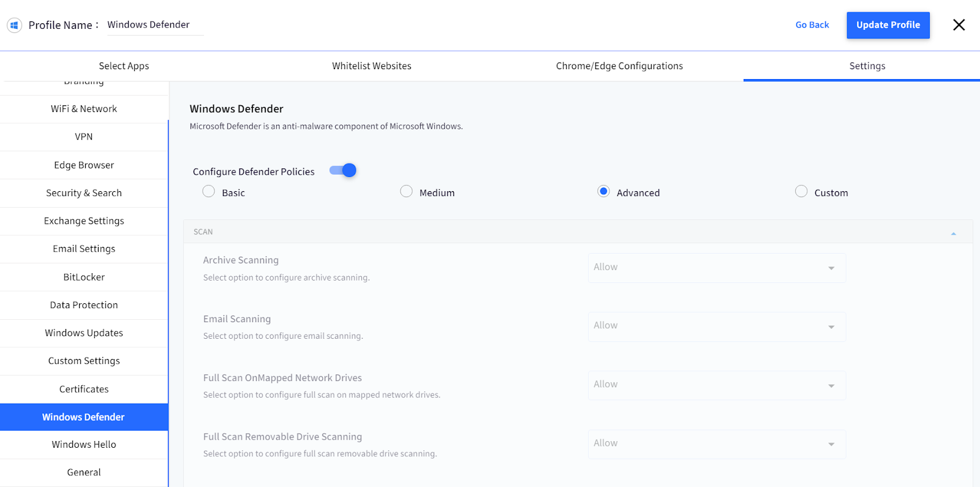
Task: Switch to the Select Apps tab
Action: 124,66
